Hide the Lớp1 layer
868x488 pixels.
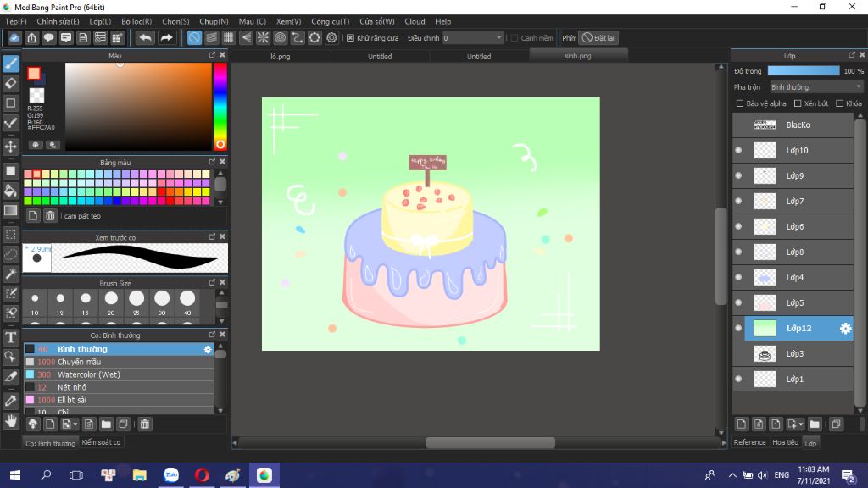coord(738,379)
